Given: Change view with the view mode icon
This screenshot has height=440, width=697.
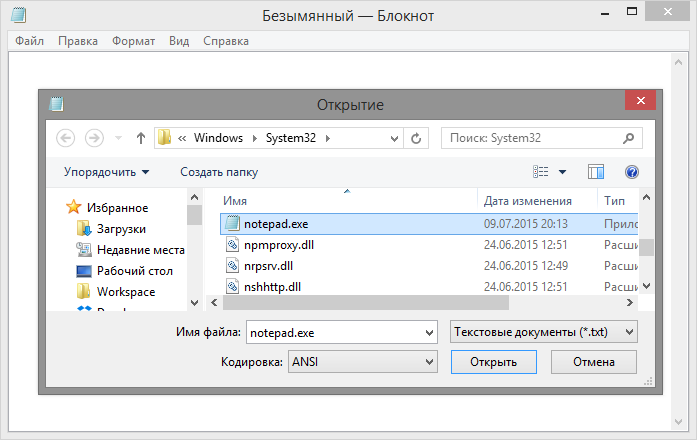Looking at the screenshot, I should click(541, 172).
